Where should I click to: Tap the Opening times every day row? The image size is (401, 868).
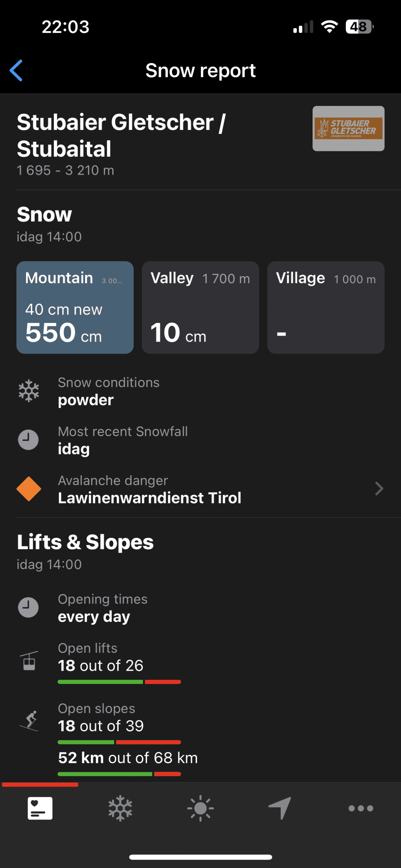tap(103, 608)
